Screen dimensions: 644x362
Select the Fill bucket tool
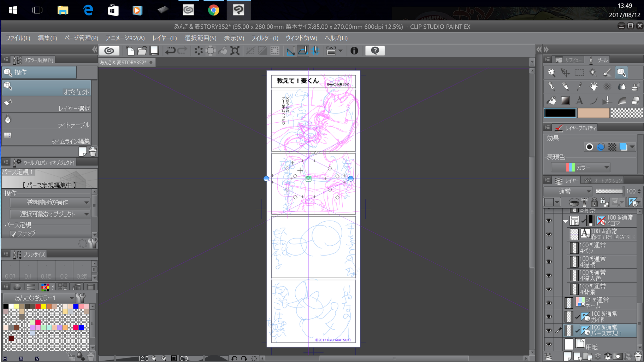(551, 101)
